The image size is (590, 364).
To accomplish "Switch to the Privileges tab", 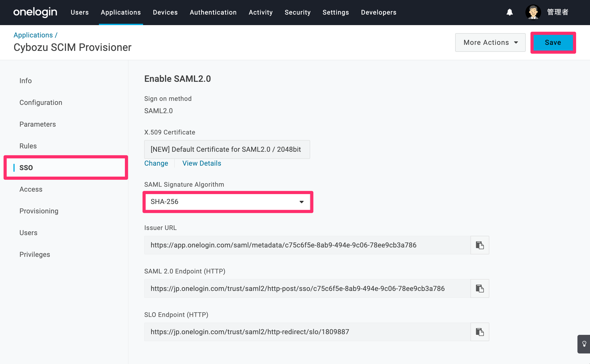I will pyautogui.click(x=35, y=254).
